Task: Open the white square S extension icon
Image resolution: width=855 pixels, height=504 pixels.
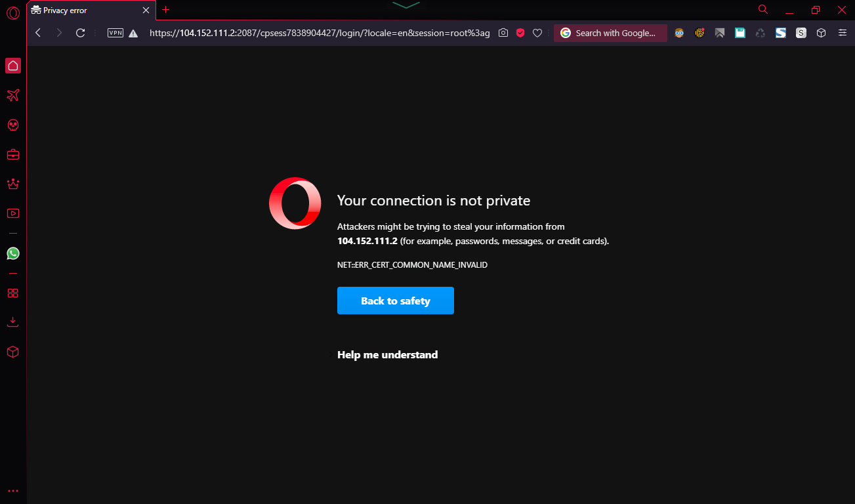Action: point(801,33)
